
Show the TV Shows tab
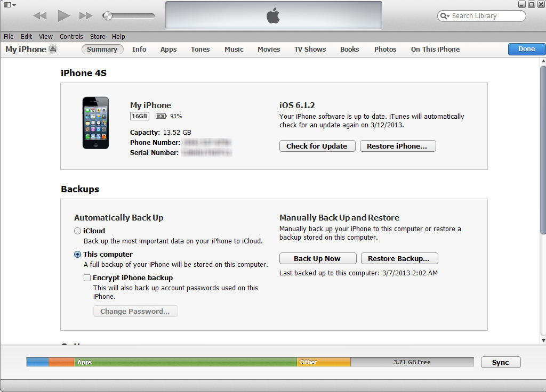(x=310, y=50)
